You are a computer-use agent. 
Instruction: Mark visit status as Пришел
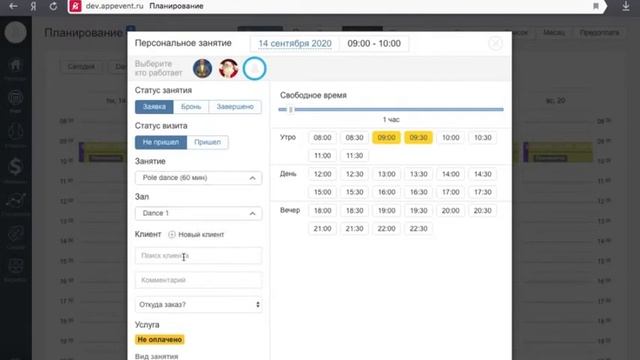(207, 142)
